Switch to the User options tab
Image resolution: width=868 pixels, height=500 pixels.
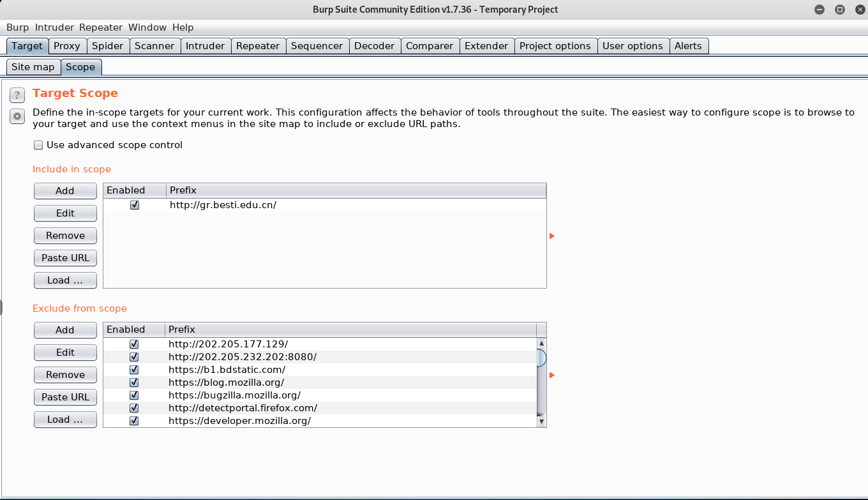click(632, 46)
